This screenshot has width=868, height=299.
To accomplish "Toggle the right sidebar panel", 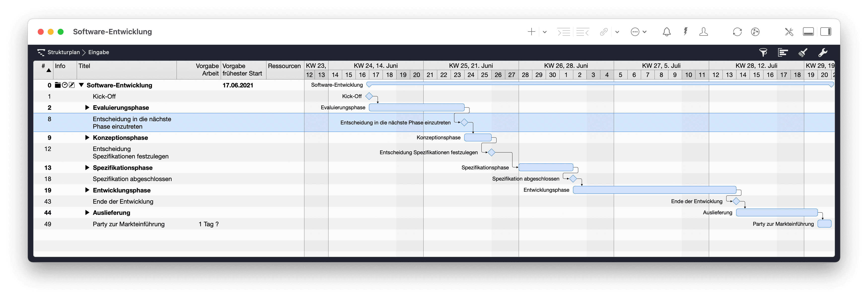I will click(827, 32).
